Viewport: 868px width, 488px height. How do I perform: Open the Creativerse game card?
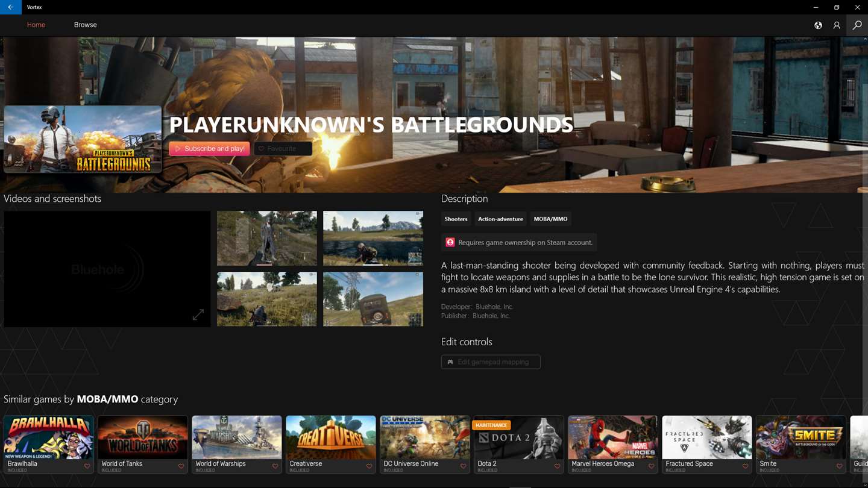(331, 444)
